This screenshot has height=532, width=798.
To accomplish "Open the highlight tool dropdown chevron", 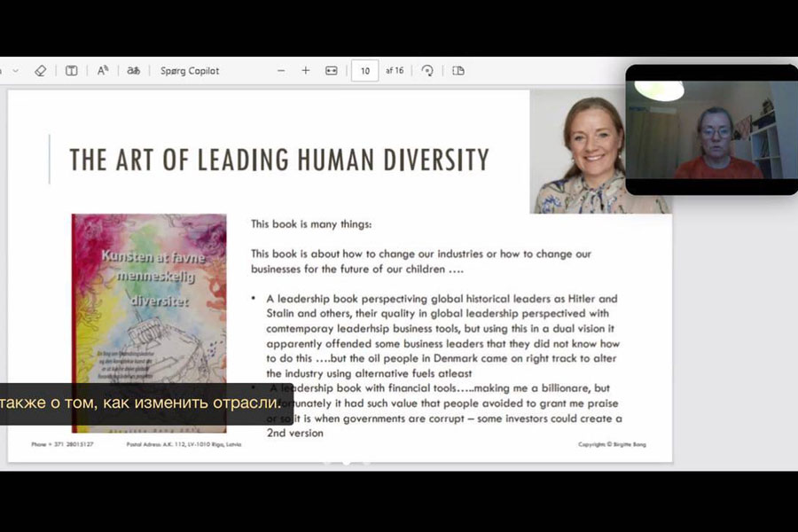I will [x=16, y=71].
